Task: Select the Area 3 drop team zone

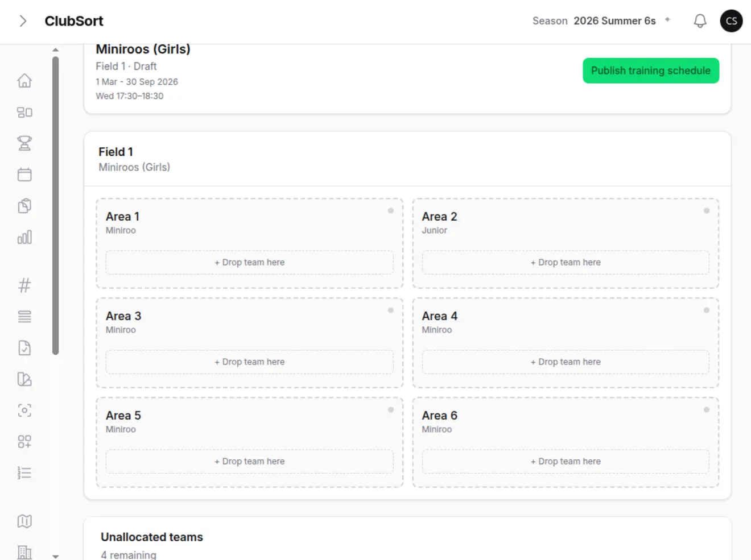Action: (250, 362)
